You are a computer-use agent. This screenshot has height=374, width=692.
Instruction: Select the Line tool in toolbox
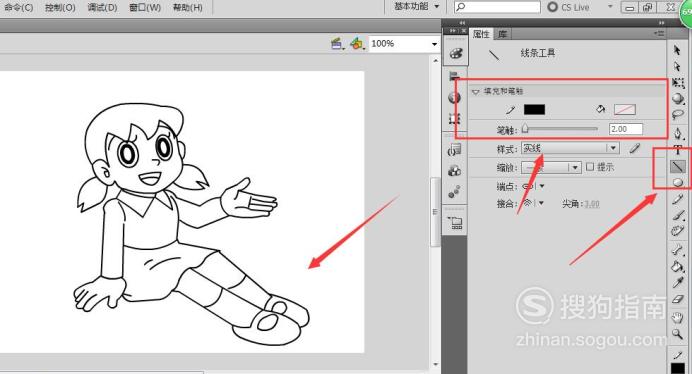[678, 166]
